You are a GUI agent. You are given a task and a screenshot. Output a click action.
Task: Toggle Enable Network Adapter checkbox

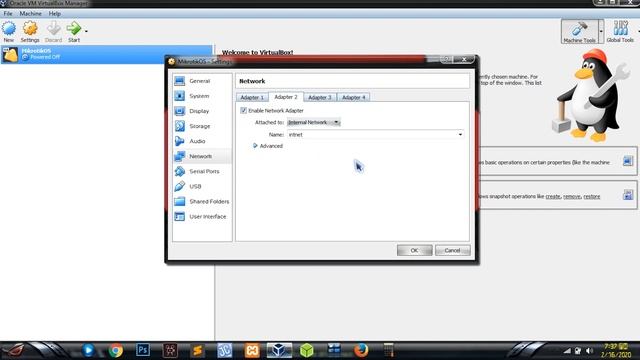tap(244, 111)
